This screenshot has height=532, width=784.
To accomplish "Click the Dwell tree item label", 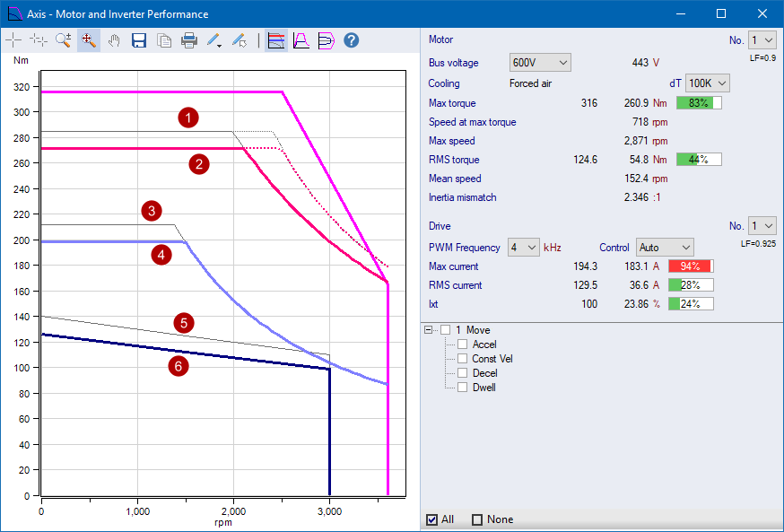I will tap(484, 388).
